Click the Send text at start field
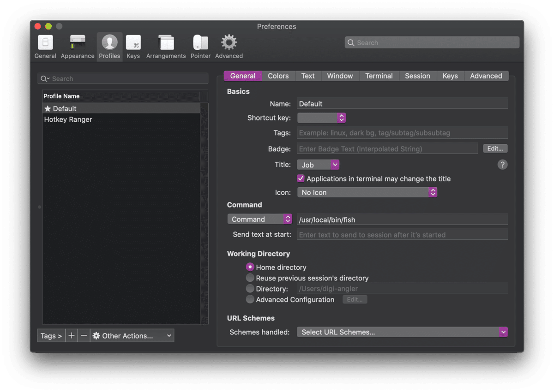This screenshot has width=554, height=392. [x=403, y=235]
